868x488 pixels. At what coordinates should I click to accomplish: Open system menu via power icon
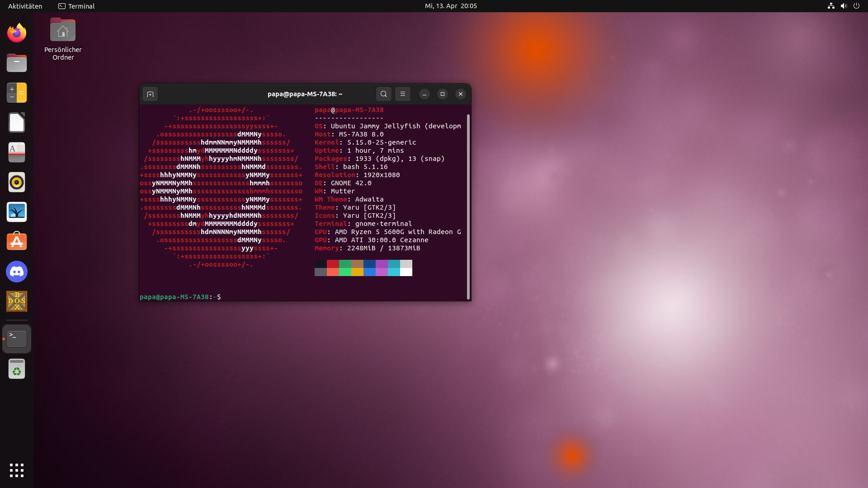[x=856, y=6]
